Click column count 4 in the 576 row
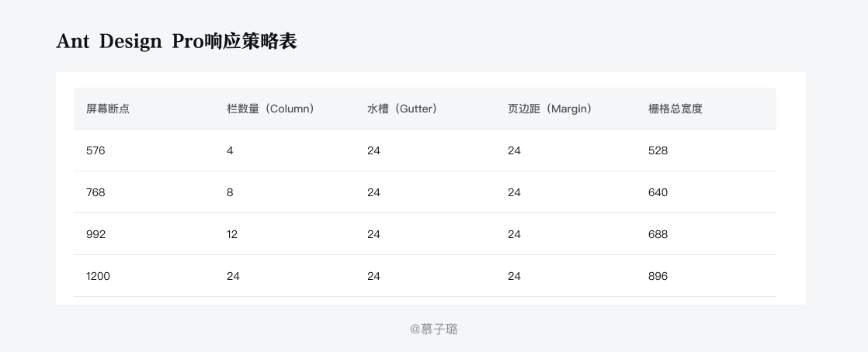 pos(230,150)
